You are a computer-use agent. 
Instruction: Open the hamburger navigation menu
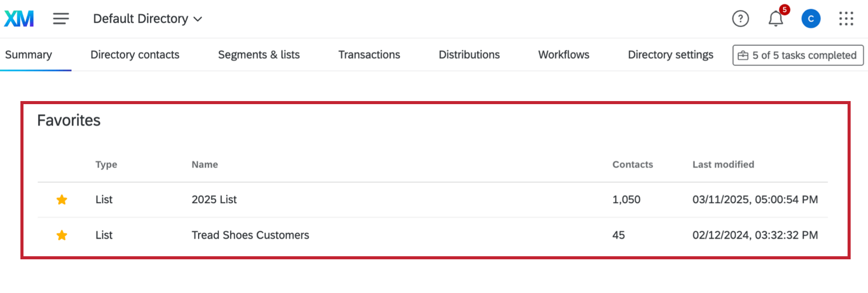(x=61, y=19)
